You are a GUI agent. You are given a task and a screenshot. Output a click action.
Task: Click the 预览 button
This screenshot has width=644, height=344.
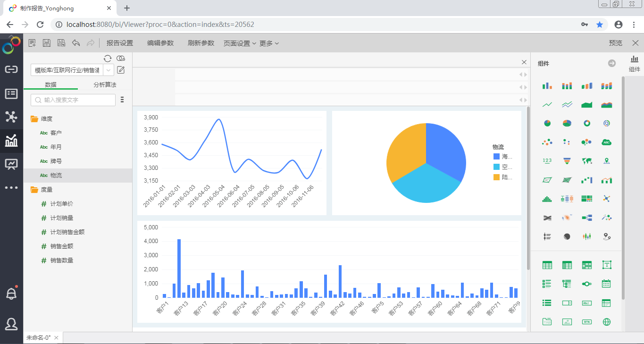[x=615, y=43]
